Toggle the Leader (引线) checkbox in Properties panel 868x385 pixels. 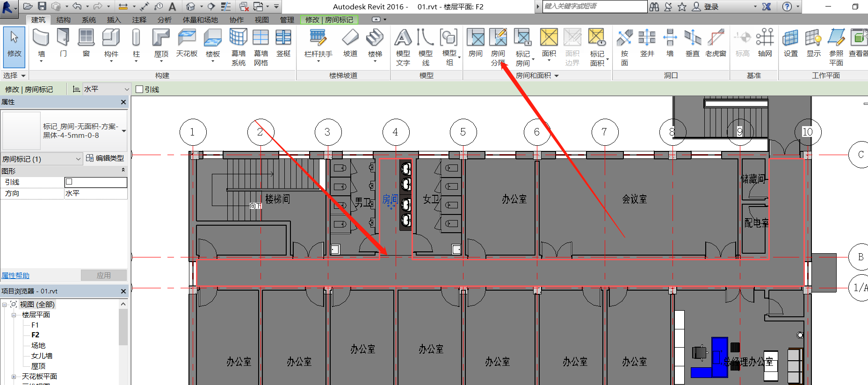pos(69,182)
